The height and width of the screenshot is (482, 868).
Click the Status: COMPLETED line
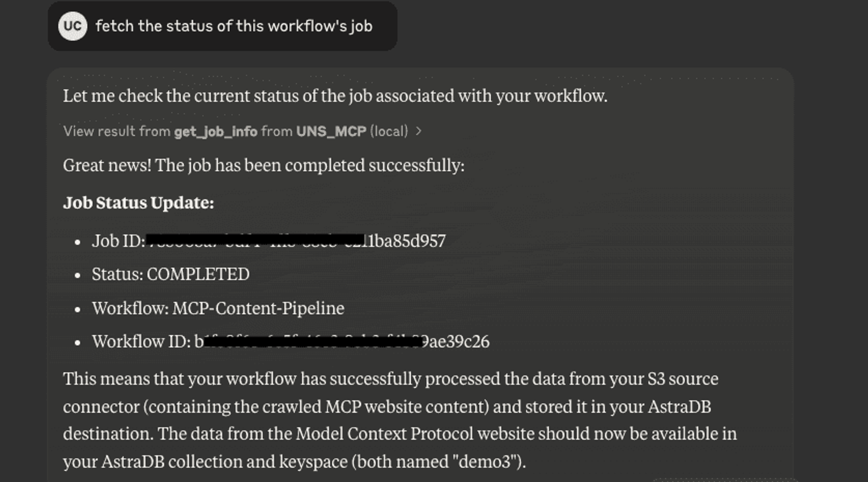170,274
